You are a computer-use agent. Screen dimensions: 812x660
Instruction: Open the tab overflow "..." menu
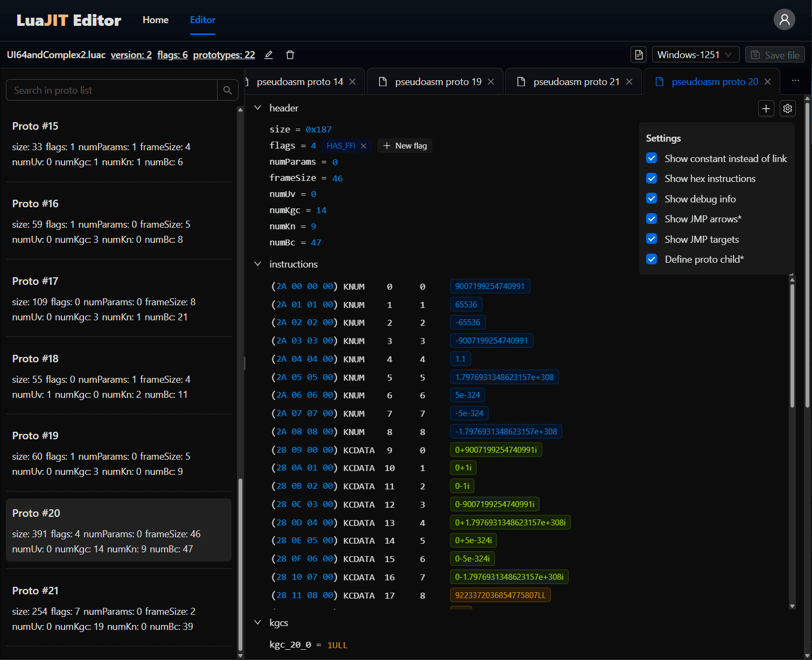point(795,81)
